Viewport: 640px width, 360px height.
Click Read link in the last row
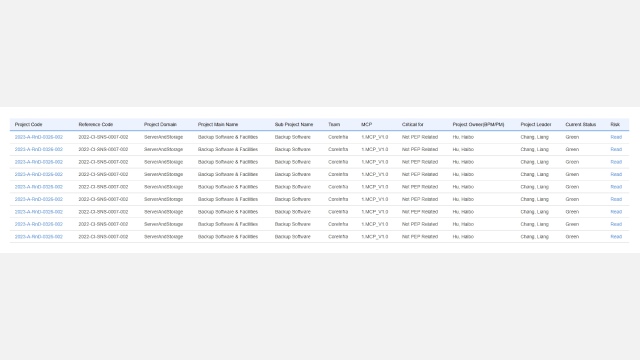coord(616,237)
